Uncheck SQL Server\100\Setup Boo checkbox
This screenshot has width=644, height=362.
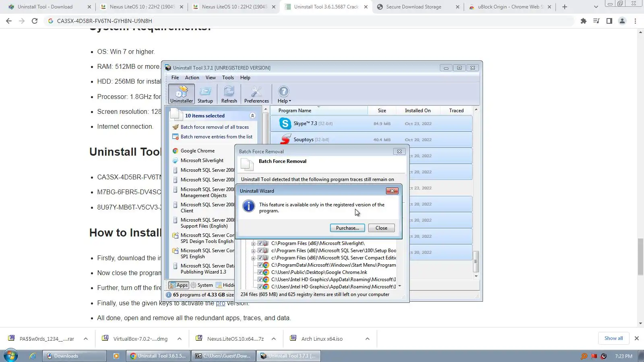[260, 251]
